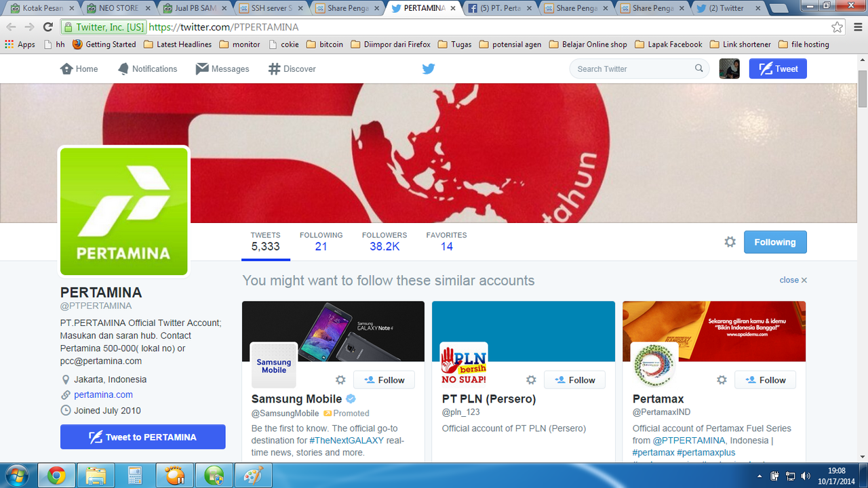The width and height of the screenshot is (868, 488).
Task: Click the Pertamax avatar image
Action: [655, 365]
